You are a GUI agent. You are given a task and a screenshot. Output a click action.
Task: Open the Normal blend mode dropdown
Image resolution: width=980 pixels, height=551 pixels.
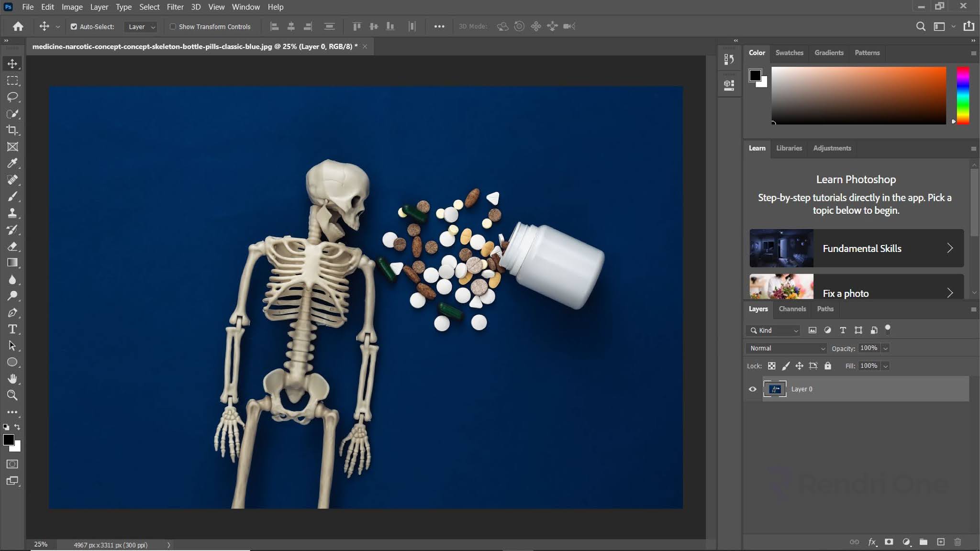[786, 348]
